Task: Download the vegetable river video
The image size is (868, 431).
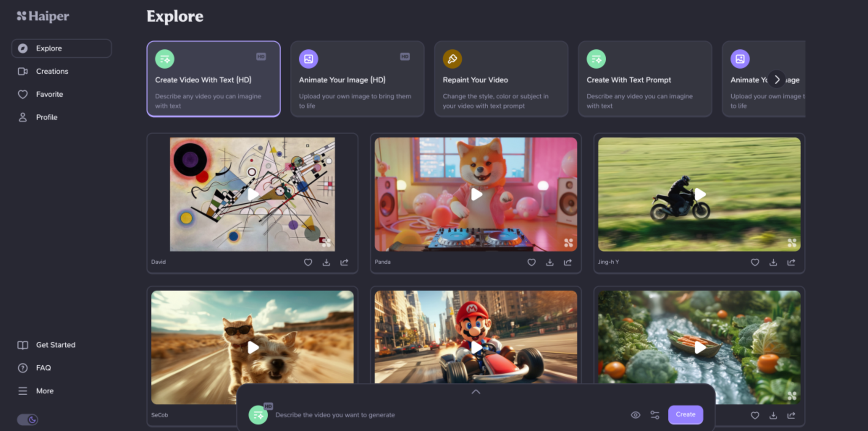Action: pyautogui.click(x=773, y=415)
